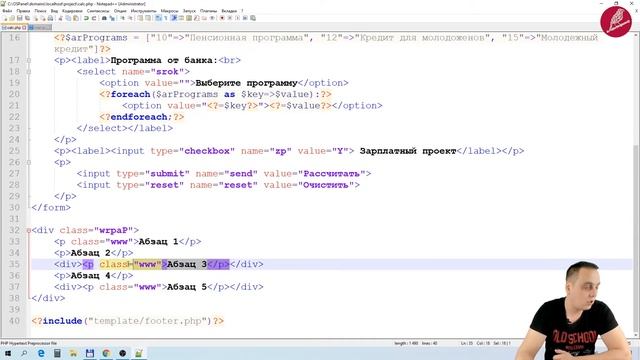
Task: Click line number 25 in the margin
Action: coord(14,151)
